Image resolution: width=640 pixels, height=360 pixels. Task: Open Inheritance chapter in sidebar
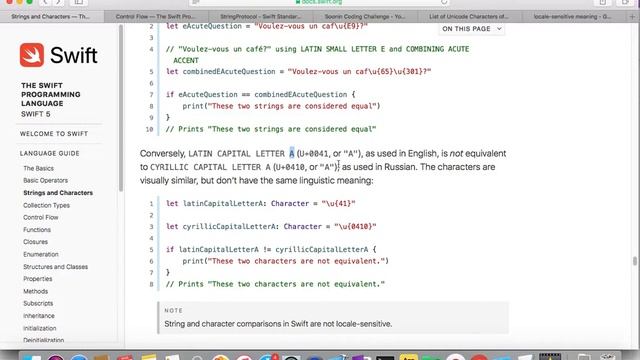click(39, 316)
